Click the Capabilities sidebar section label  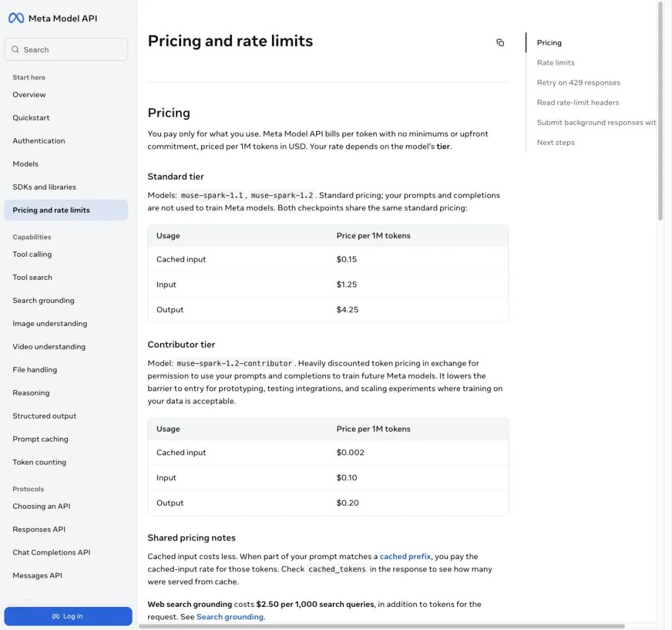[x=32, y=238]
